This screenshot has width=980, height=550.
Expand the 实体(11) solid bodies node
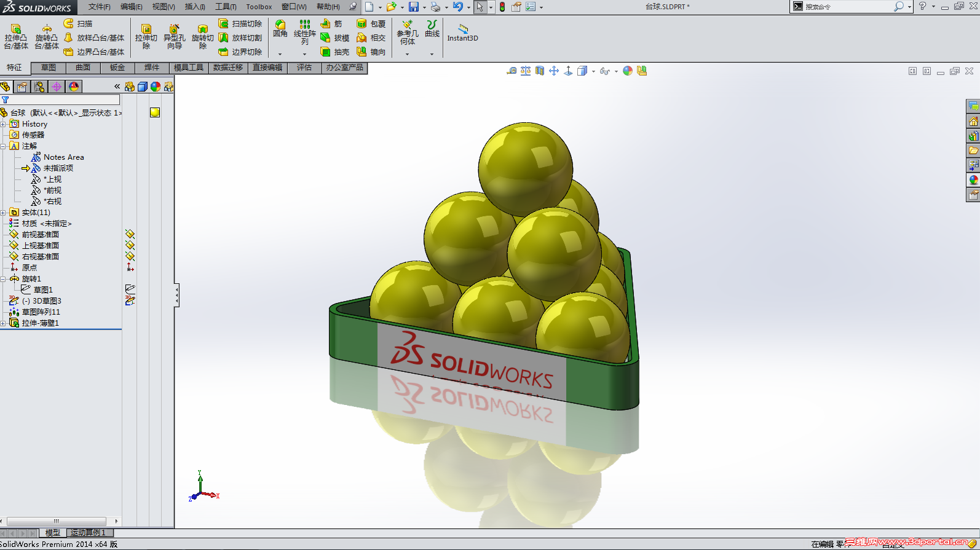coord(3,213)
